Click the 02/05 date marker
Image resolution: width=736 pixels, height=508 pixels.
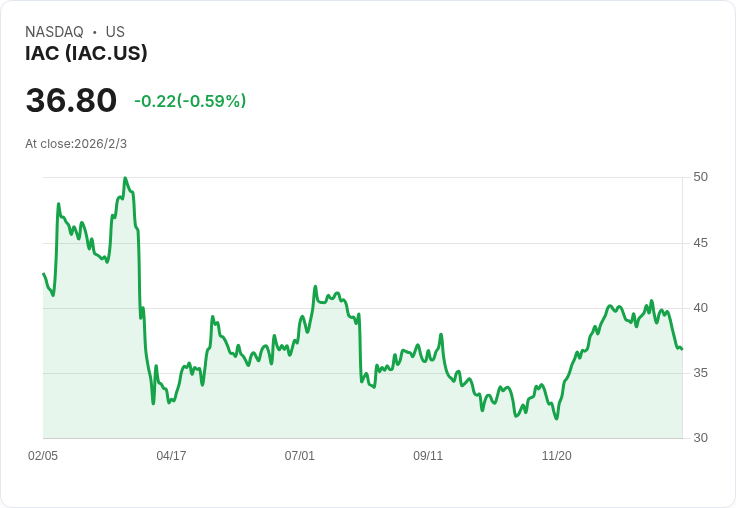(43, 456)
